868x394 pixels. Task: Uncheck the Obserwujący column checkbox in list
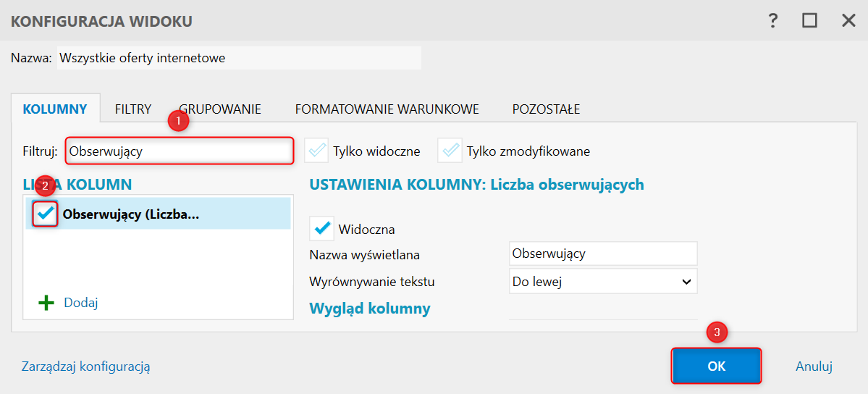46,214
